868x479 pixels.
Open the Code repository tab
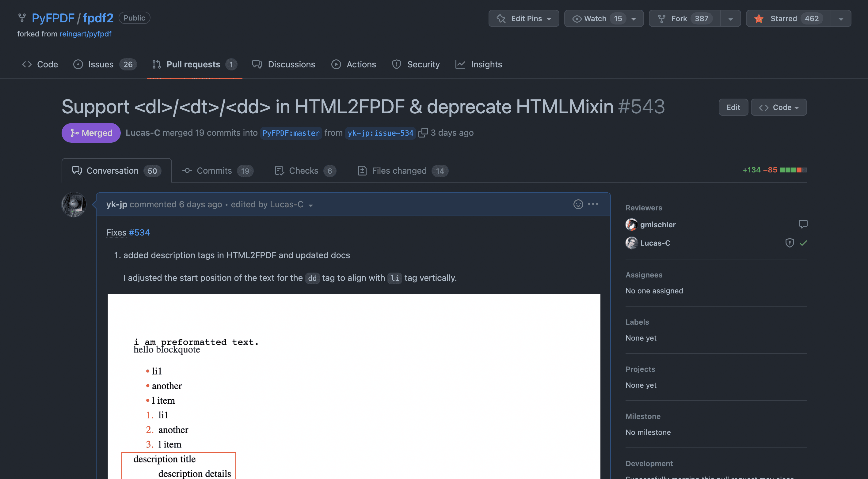[x=40, y=64]
